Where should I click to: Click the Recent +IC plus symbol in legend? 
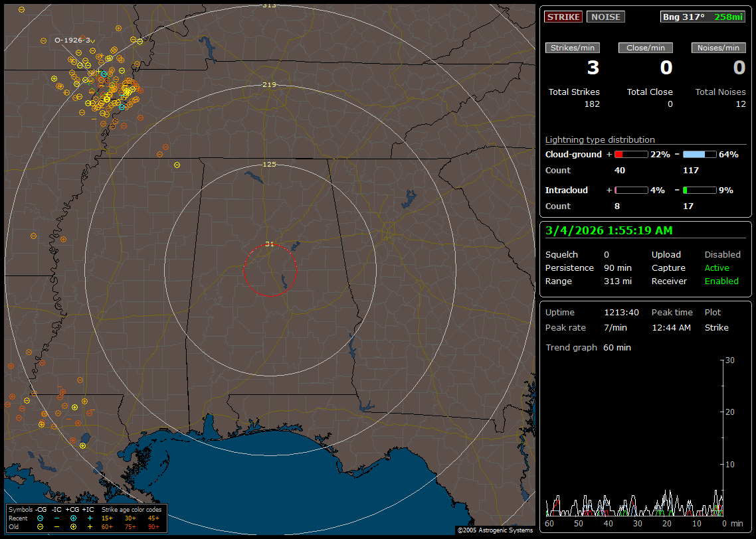[90, 518]
